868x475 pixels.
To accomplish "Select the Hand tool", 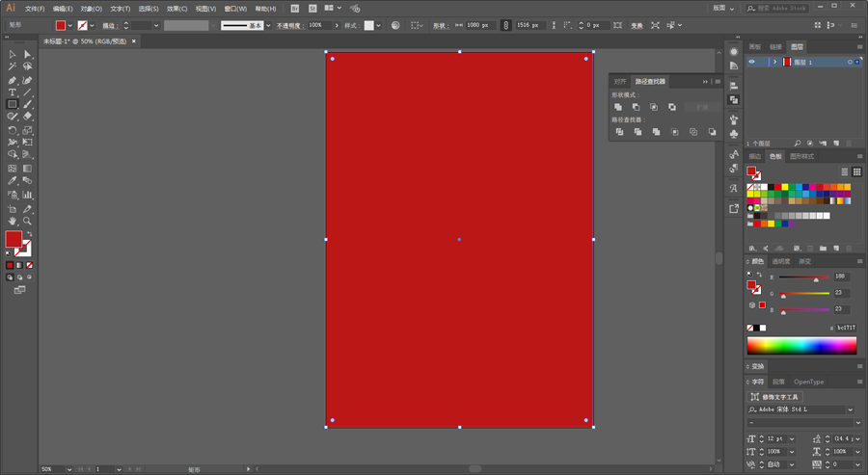I will point(13,222).
